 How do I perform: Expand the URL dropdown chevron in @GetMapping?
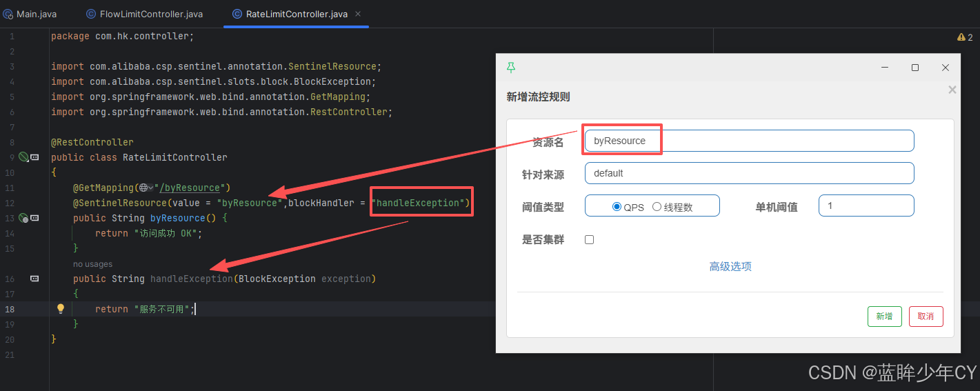150,188
